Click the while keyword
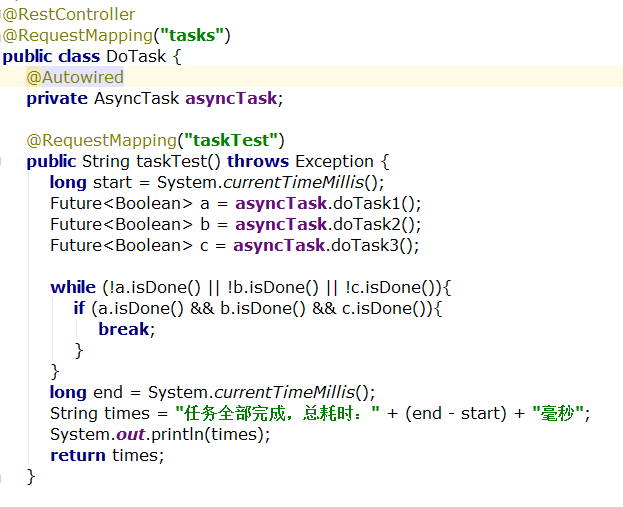 [73, 287]
